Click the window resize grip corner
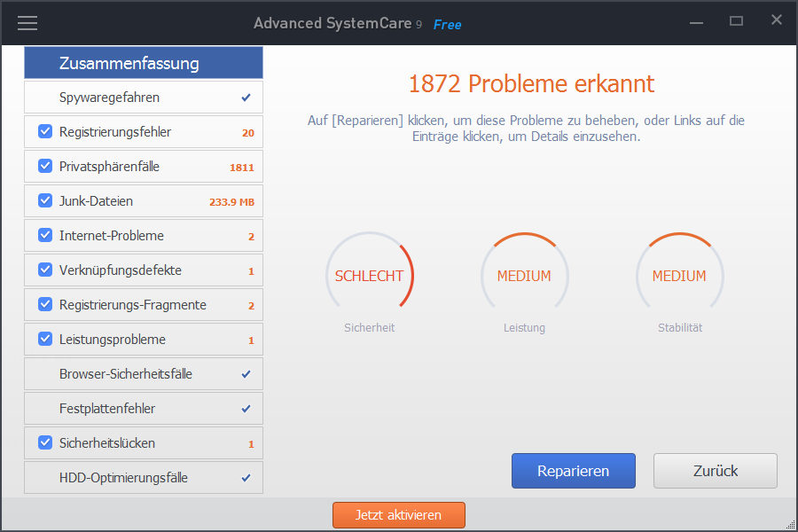The image size is (798, 532). 791,524
